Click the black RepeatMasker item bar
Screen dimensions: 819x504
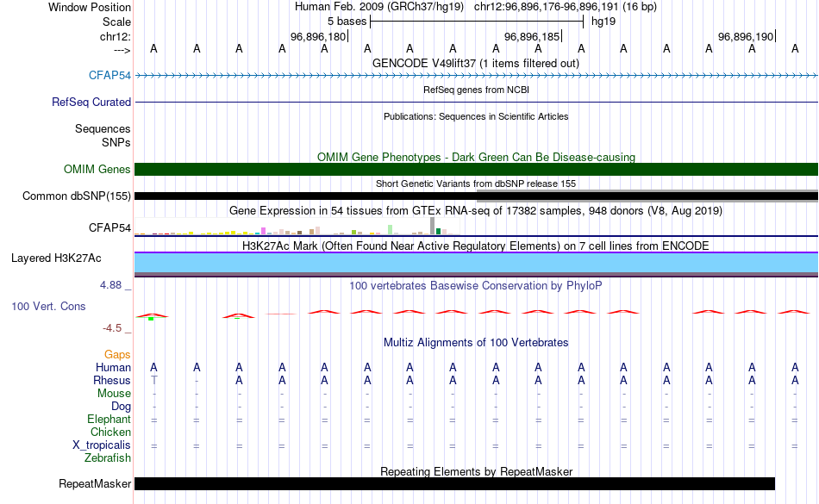tap(454, 483)
